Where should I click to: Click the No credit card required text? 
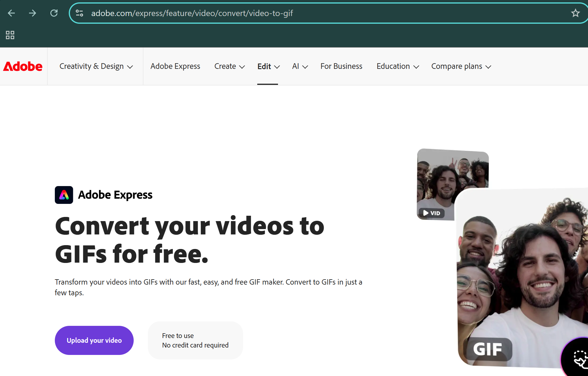click(195, 345)
